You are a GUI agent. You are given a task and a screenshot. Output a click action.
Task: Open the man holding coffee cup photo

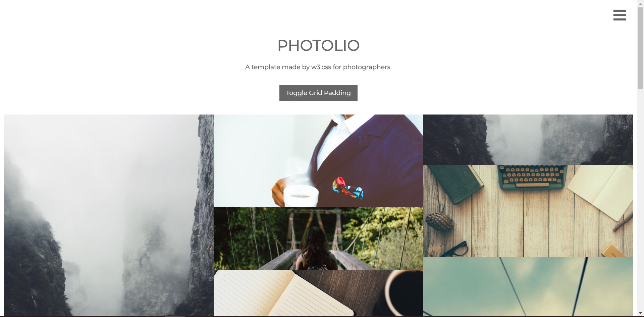coord(318,161)
